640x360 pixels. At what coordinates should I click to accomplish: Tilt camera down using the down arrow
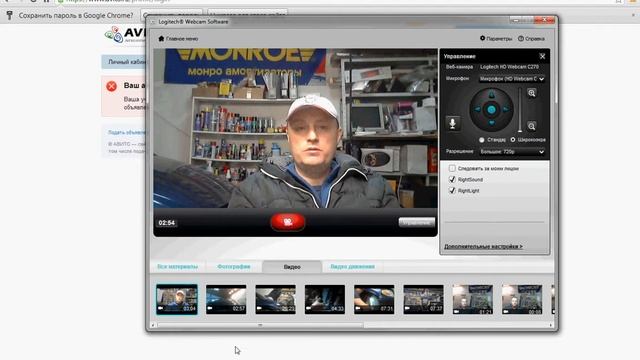pos(491,123)
